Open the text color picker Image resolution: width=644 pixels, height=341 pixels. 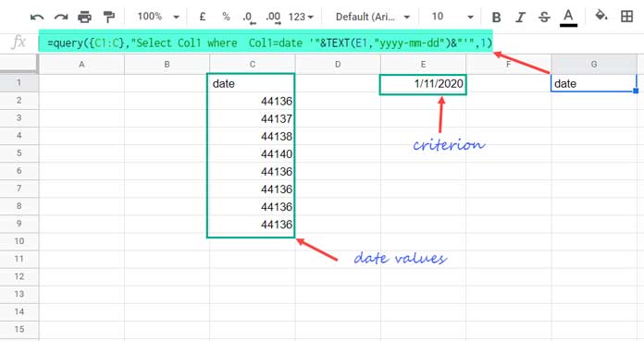tap(568, 18)
